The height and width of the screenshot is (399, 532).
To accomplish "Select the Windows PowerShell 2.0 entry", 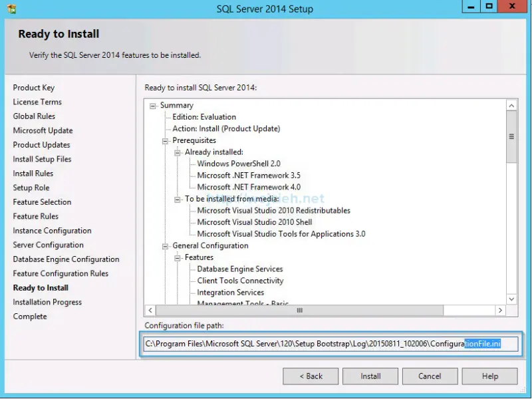I will coord(240,164).
